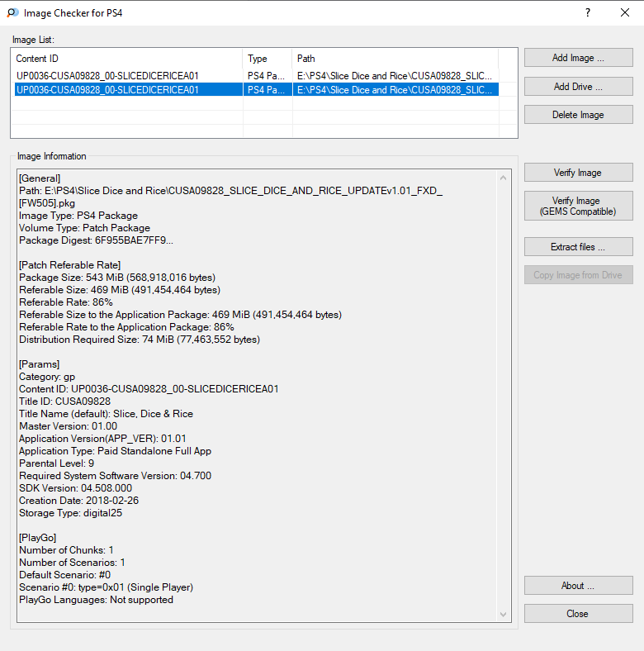Close the Image Checker window
Screen dimensions: 644x651
[625, 13]
